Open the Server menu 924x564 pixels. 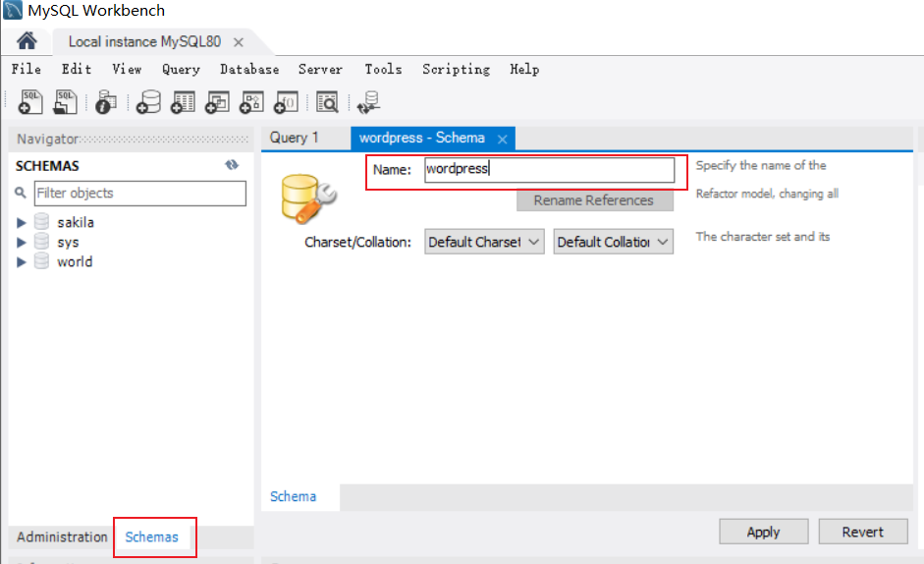[x=320, y=69]
